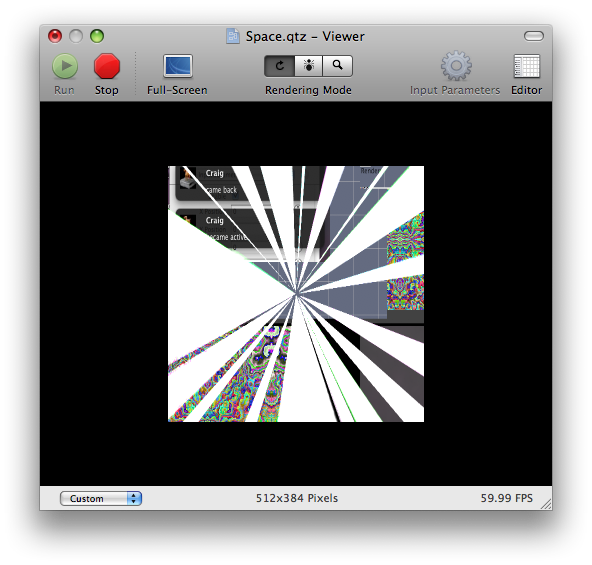The width and height of the screenshot is (592, 565).
Task: Click the blue arrows on the Custom popup
Action: [134, 499]
